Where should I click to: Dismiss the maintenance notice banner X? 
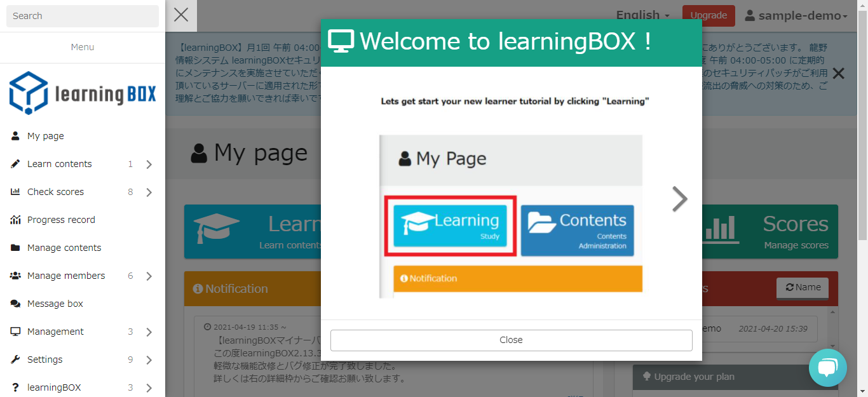click(838, 74)
